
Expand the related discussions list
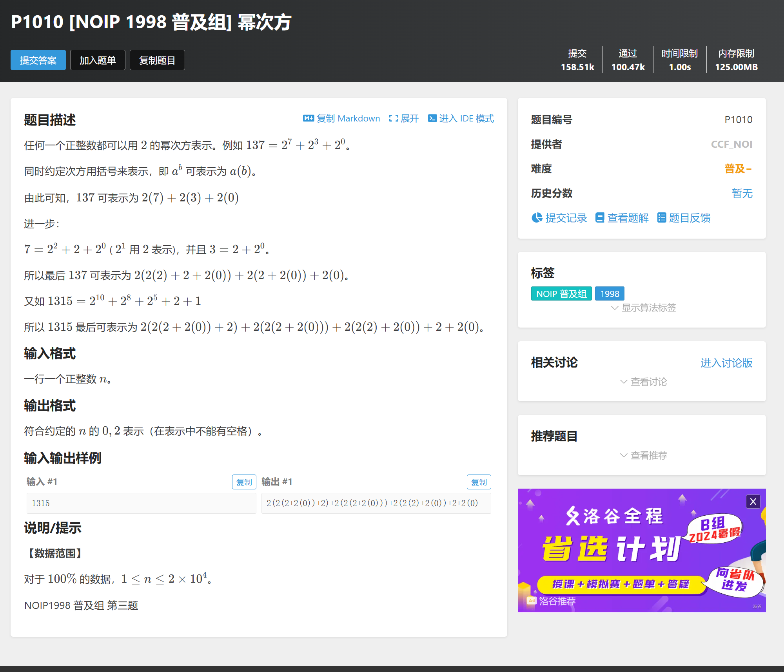643,382
